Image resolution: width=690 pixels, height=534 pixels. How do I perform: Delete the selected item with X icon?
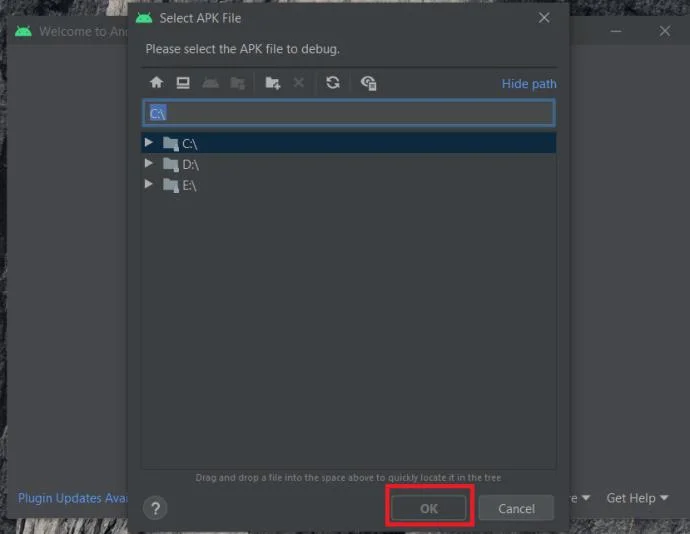(x=299, y=82)
